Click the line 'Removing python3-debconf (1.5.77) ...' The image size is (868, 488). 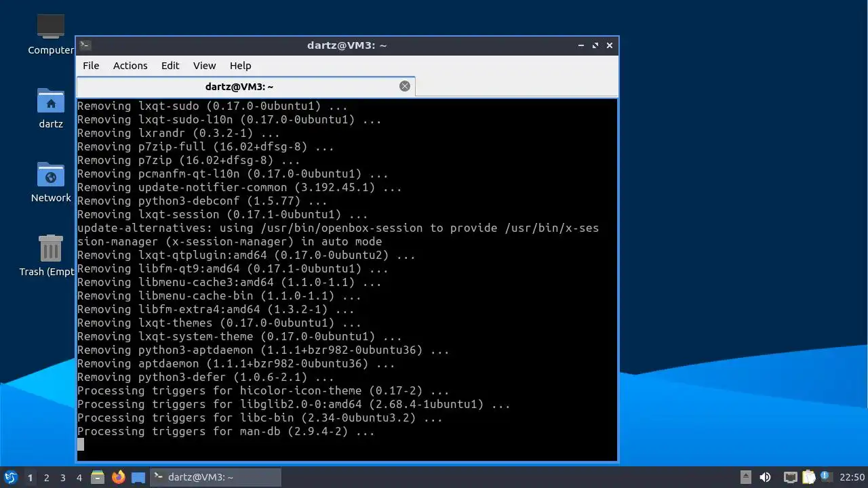(x=202, y=201)
